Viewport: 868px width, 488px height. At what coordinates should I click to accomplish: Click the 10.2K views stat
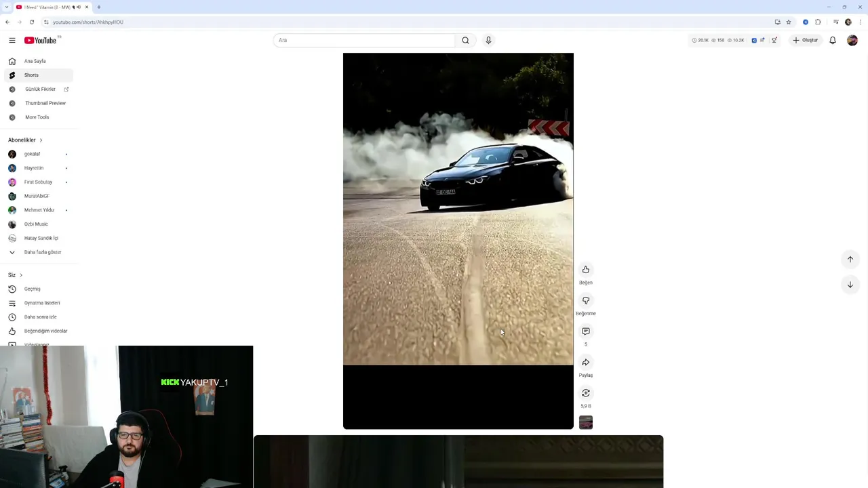coord(736,40)
